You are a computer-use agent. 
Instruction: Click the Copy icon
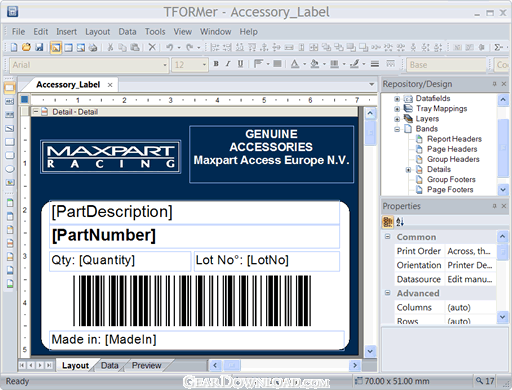click(122, 48)
